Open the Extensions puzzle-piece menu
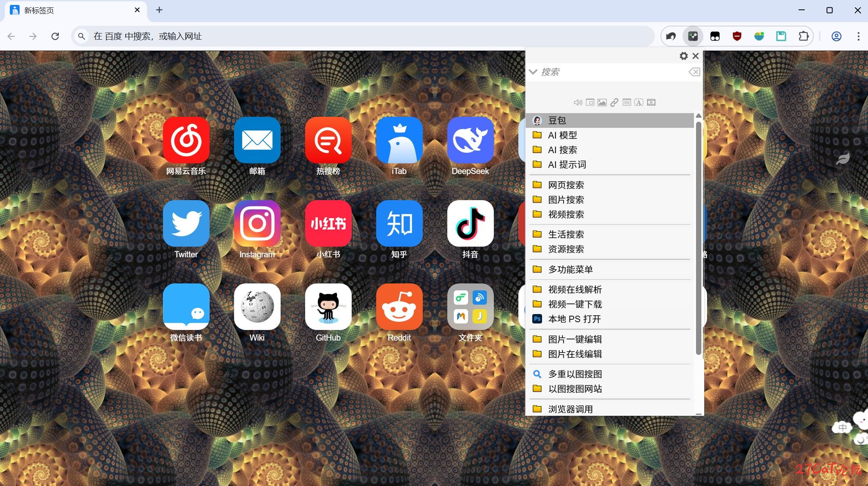The height and width of the screenshot is (486, 868). point(803,36)
